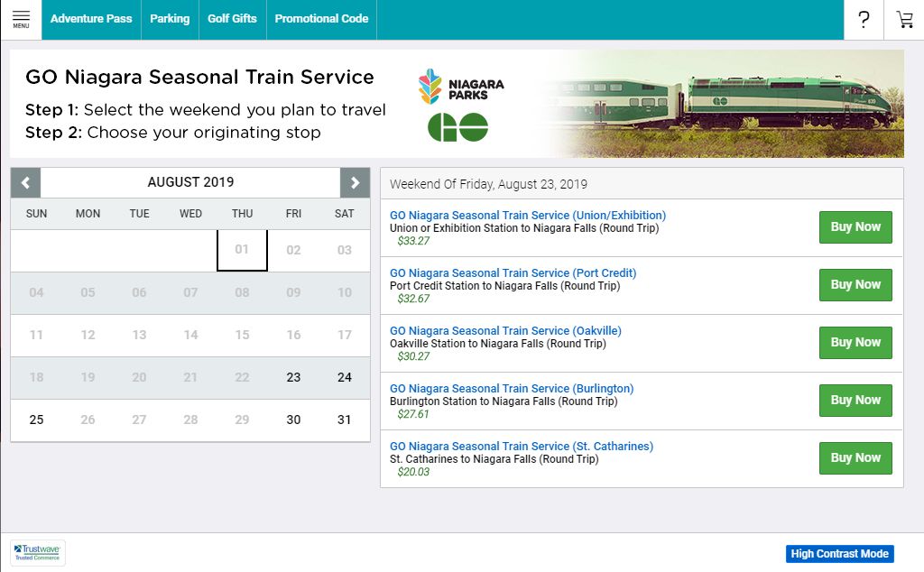Open the Adventure Pass tab
The width and height of the screenshot is (924, 572).
91,19
